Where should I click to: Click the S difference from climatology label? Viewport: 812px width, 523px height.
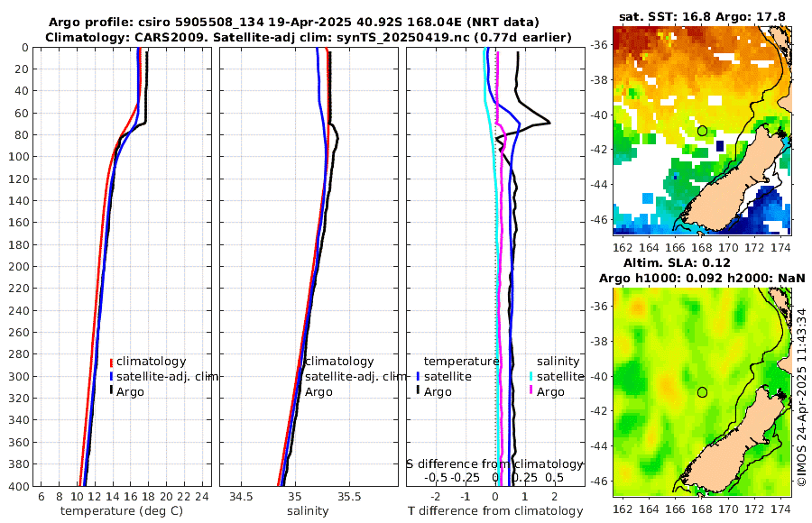pyautogui.click(x=495, y=464)
